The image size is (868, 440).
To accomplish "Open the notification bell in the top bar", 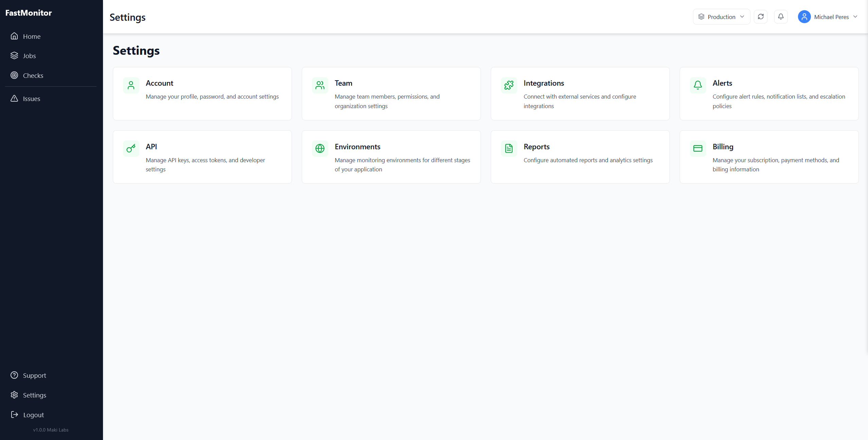I will pyautogui.click(x=780, y=16).
